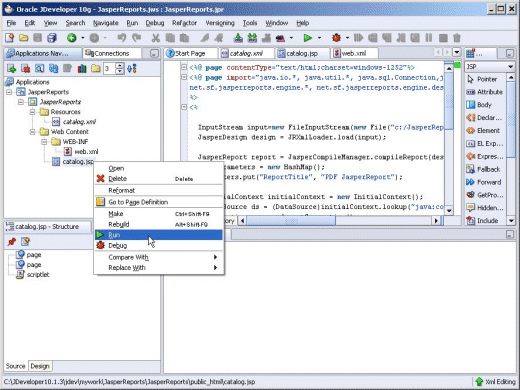Click the Paste toolbar icon

[x=184, y=38]
